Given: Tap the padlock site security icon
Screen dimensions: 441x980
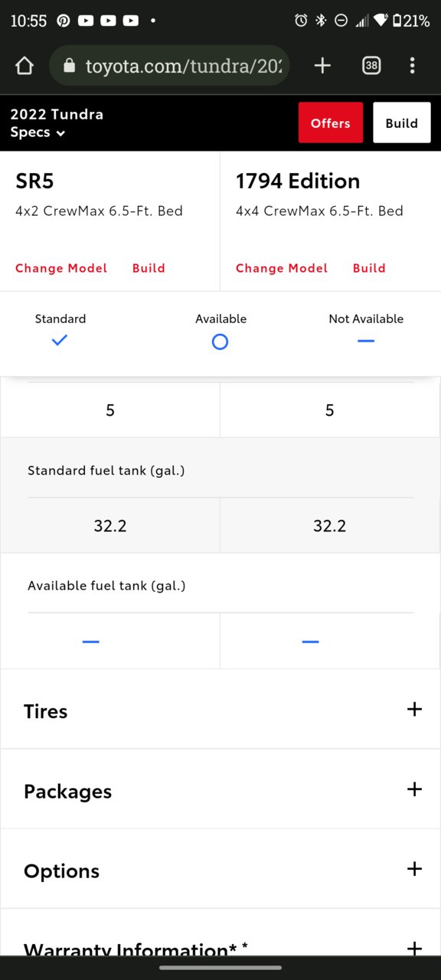Looking at the screenshot, I should click(70, 66).
